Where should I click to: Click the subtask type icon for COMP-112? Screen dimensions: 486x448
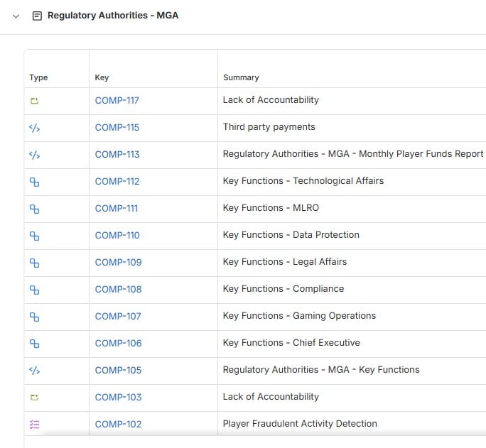pos(34,182)
